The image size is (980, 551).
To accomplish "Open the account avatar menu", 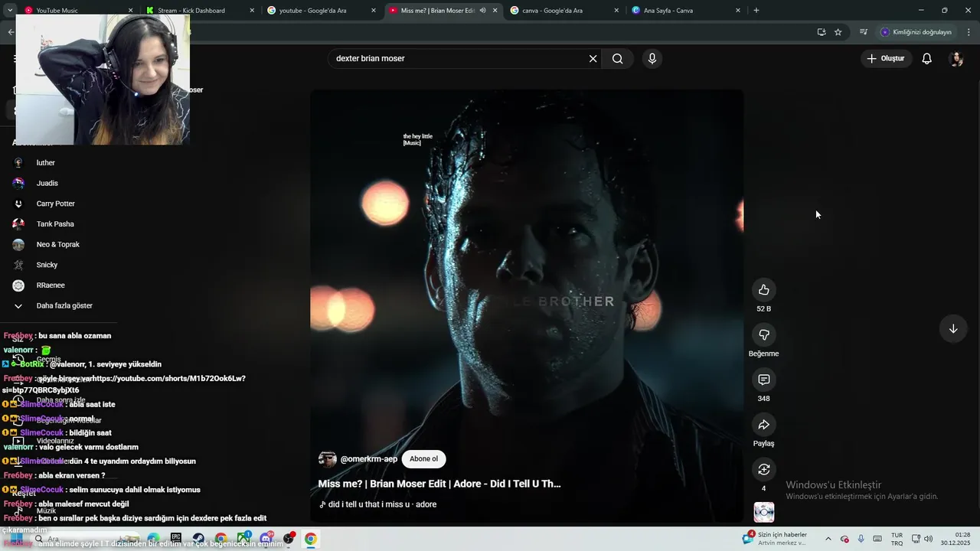I will 955,58.
